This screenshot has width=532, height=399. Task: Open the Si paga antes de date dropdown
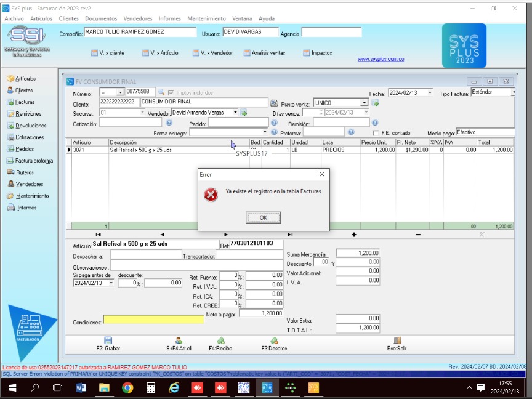click(x=111, y=283)
